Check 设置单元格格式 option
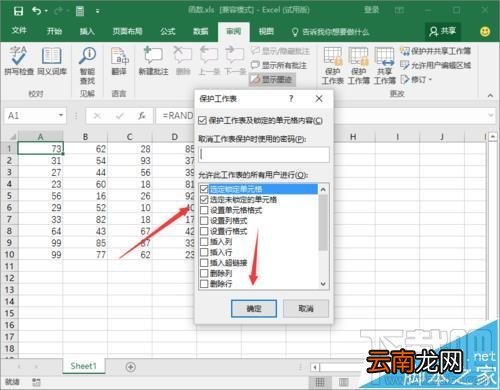This screenshot has height=390, width=500. point(204,210)
